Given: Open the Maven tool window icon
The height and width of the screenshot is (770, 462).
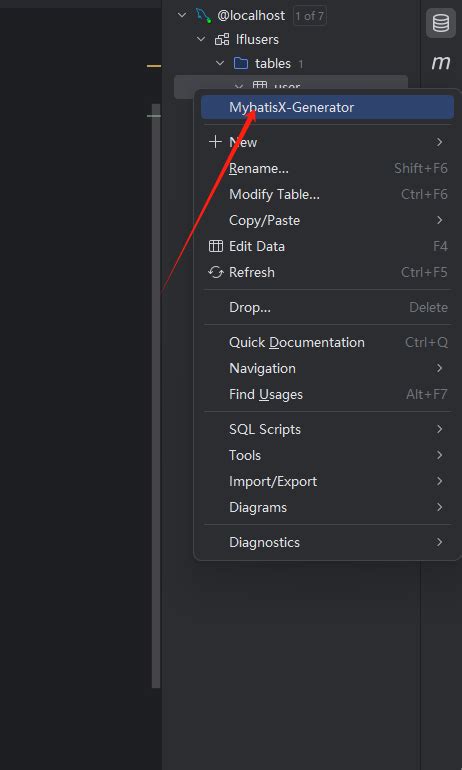Looking at the screenshot, I should (x=440, y=63).
